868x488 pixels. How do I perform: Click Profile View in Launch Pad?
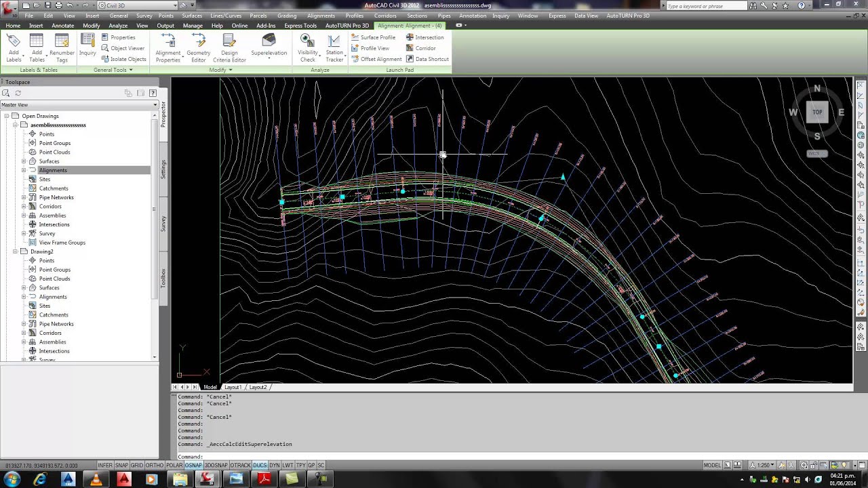[x=370, y=48]
